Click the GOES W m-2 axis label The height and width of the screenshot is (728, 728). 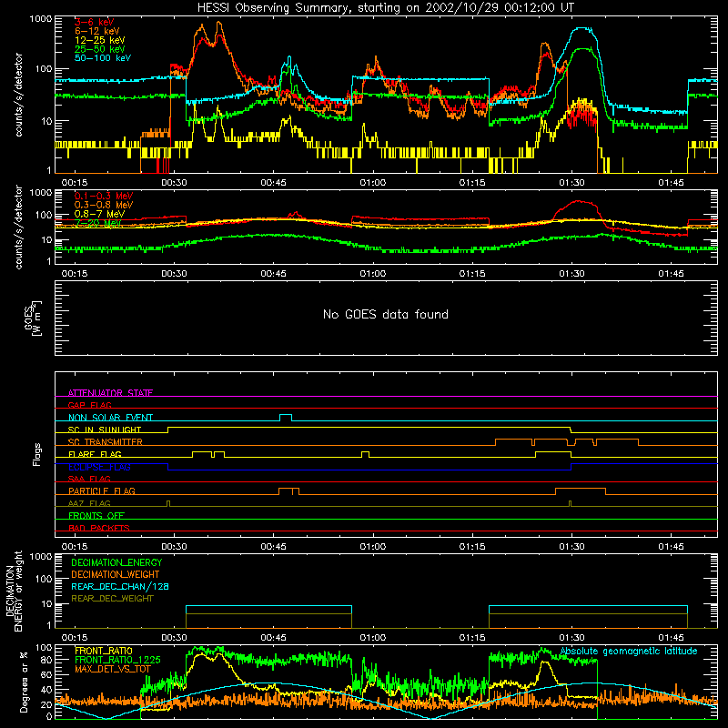[x=33, y=318]
